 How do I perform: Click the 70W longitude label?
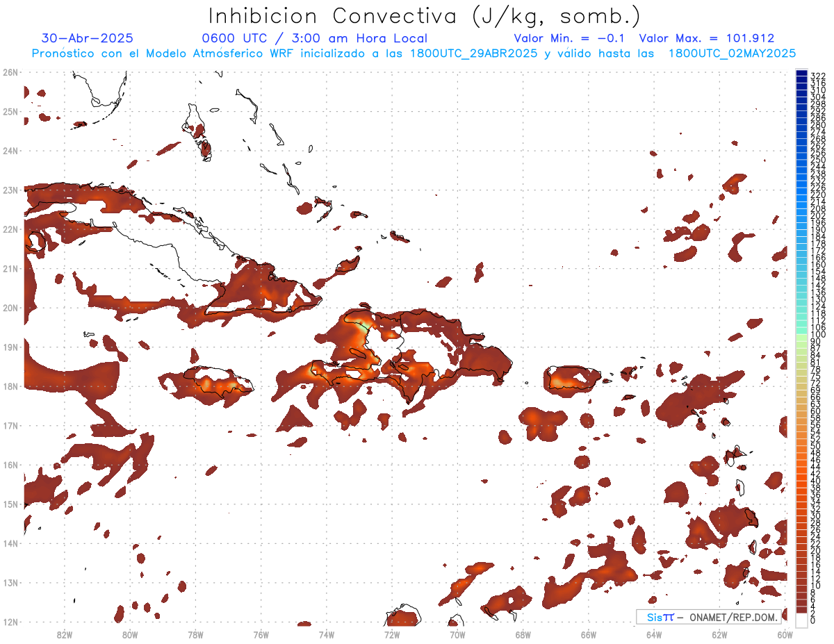pyautogui.click(x=457, y=634)
